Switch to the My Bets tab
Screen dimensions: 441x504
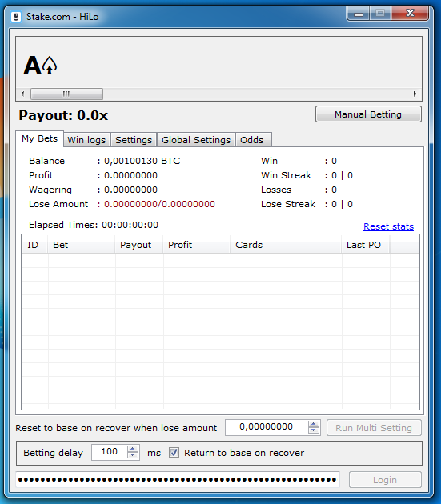[x=39, y=139]
